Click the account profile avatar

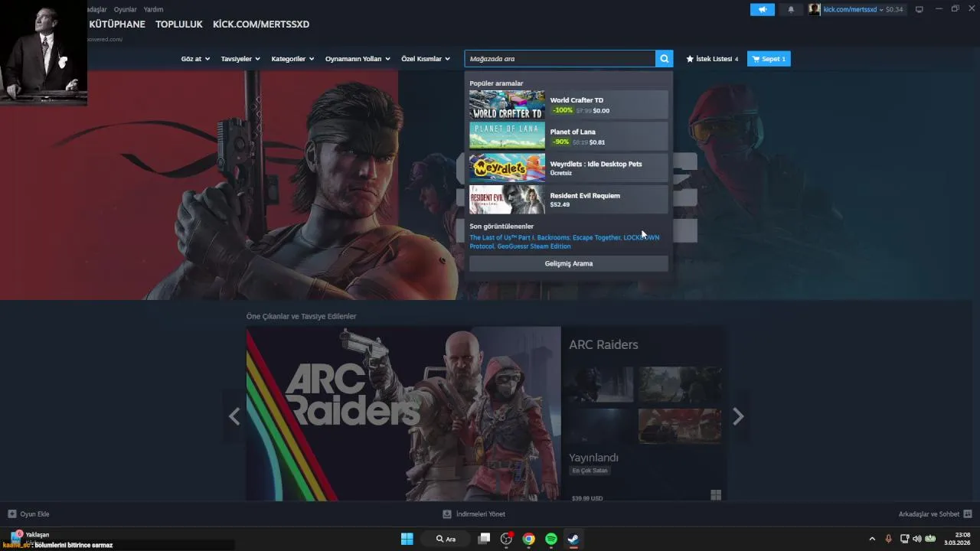(815, 9)
